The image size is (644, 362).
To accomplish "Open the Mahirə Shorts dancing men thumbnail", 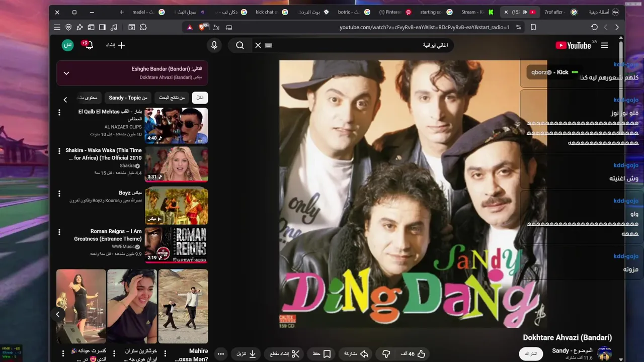I will tap(183, 306).
